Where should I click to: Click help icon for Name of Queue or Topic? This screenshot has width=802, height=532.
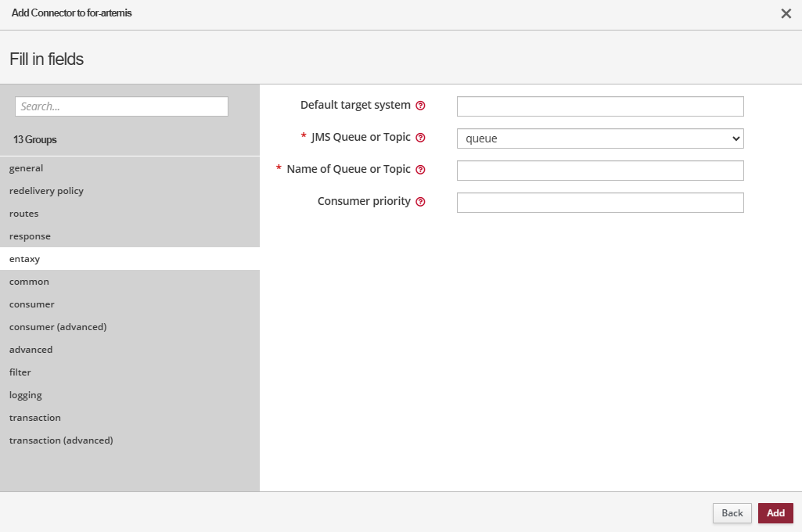[420, 170]
